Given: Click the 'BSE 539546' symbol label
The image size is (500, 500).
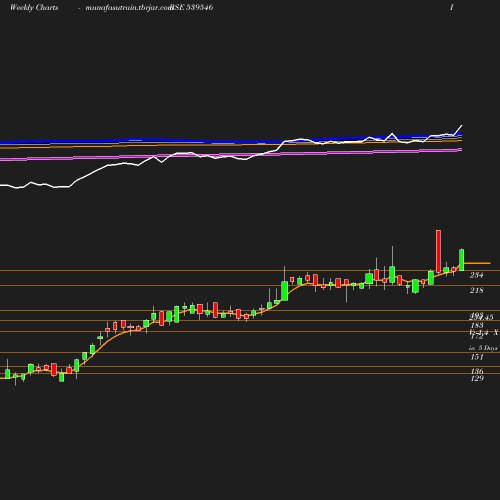Looking at the screenshot, I should click(192, 8).
